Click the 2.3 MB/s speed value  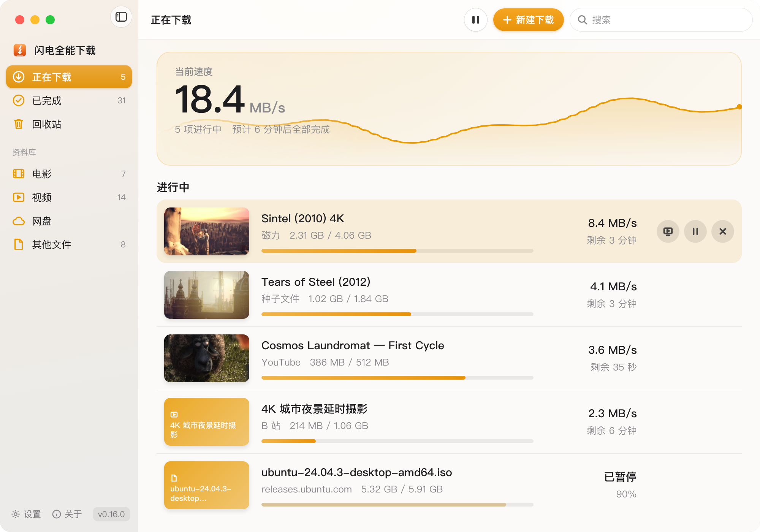tap(613, 413)
